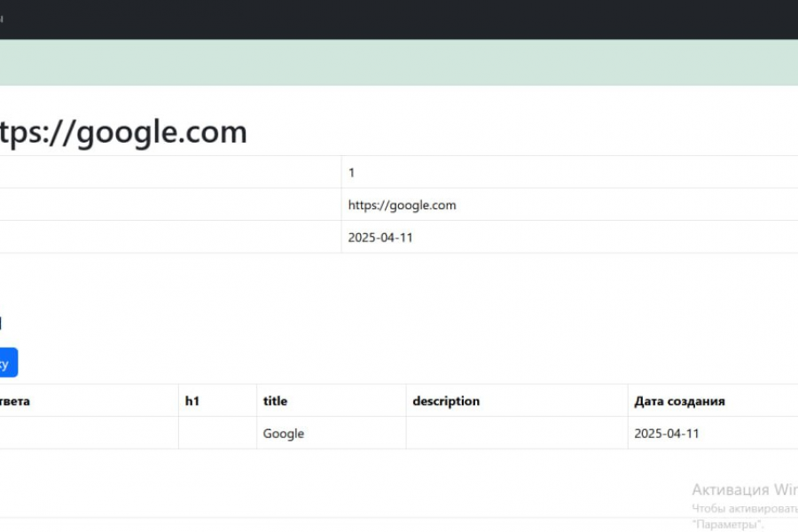Click the partially visible navbar link
798x532 pixels.
(2, 19)
